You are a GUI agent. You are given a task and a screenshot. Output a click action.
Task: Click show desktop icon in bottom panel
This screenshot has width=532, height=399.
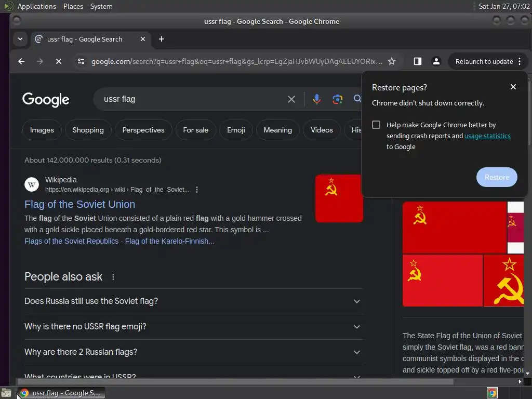point(6,393)
